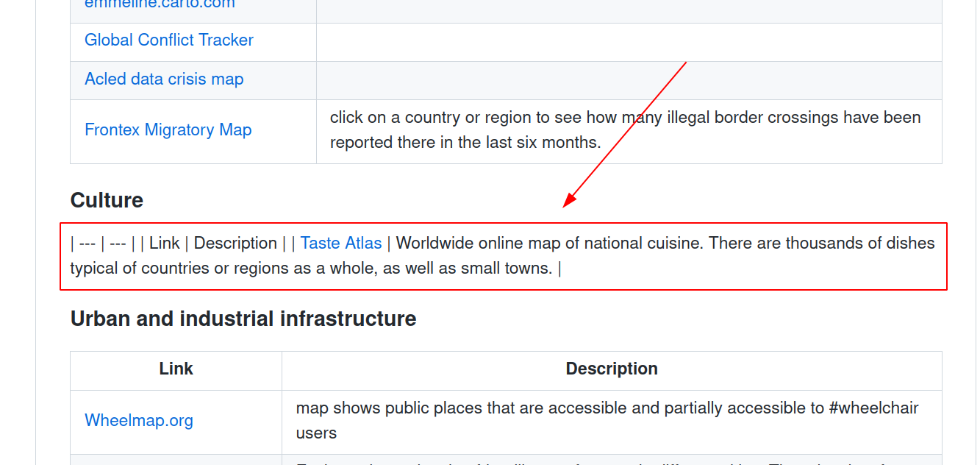Open the Global Conflict Tracker link
Viewport: 980px width, 465px height.
(x=168, y=40)
